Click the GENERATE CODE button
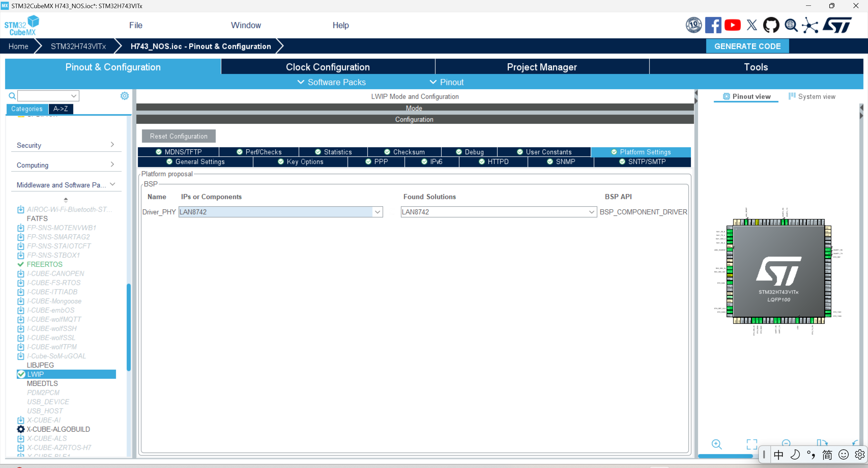The image size is (868, 468). 747,46
